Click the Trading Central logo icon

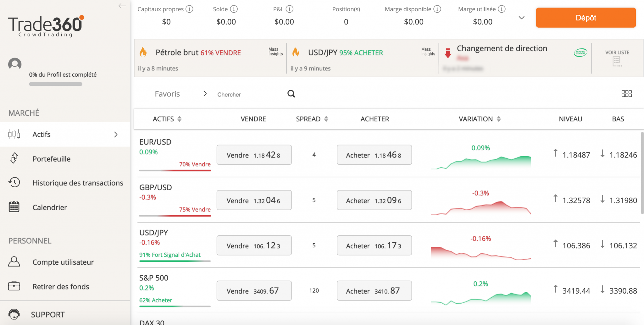click(580, 53)
